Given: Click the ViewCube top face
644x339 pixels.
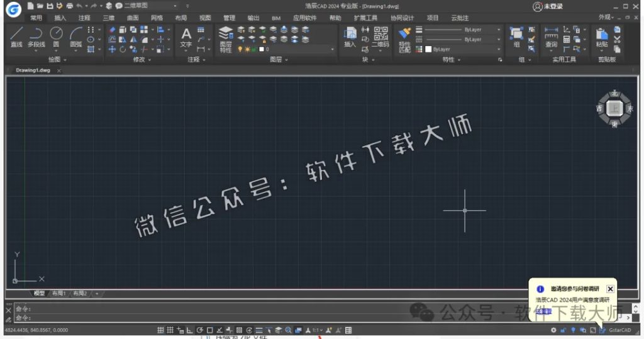Looking at the screenshot, I should [614, 108].
